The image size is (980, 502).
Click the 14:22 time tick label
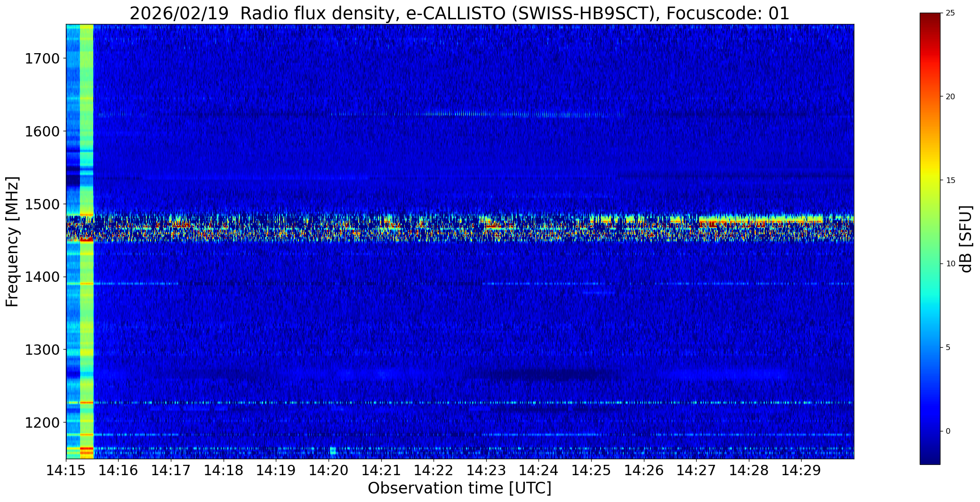434,470
